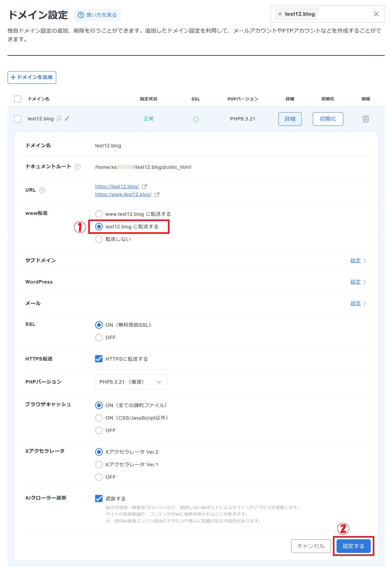
Task: Open the '使い方を見る' help link
Action: pos(98,15)
